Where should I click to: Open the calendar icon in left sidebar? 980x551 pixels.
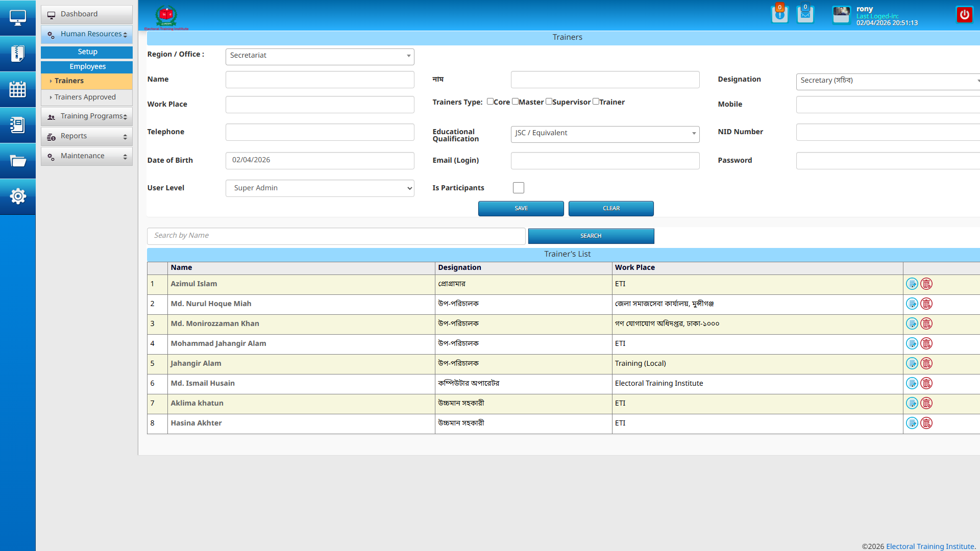(x=17, y=89)
